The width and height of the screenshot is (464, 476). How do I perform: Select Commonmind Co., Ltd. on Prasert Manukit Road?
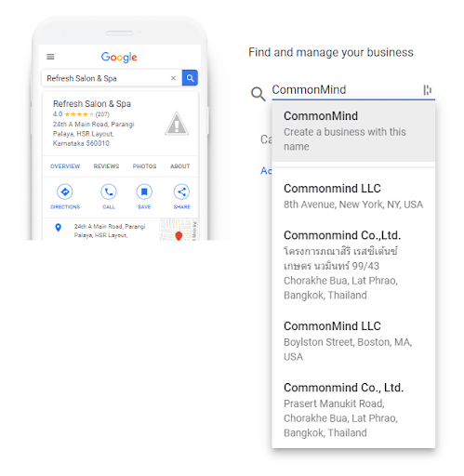[353, 410]
